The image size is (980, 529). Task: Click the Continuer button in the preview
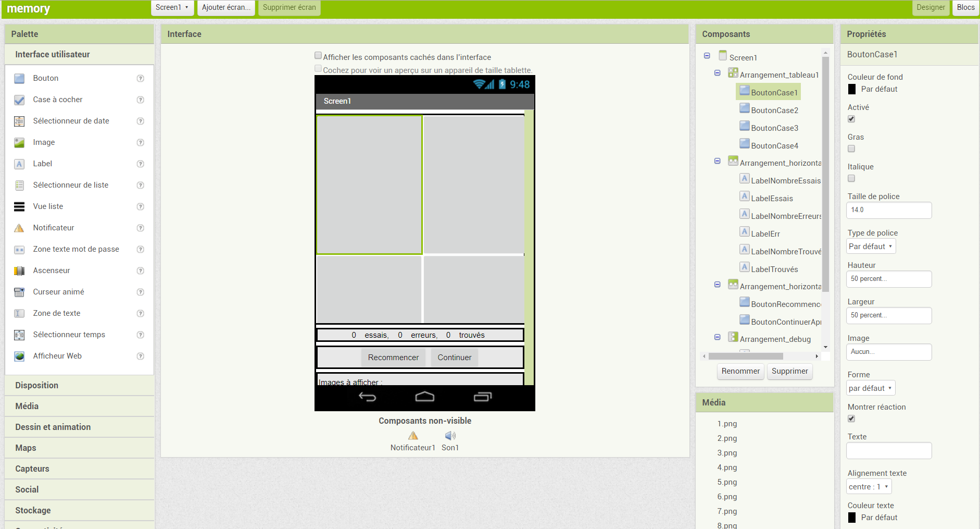pyautogui.click(x=455, y=358)
